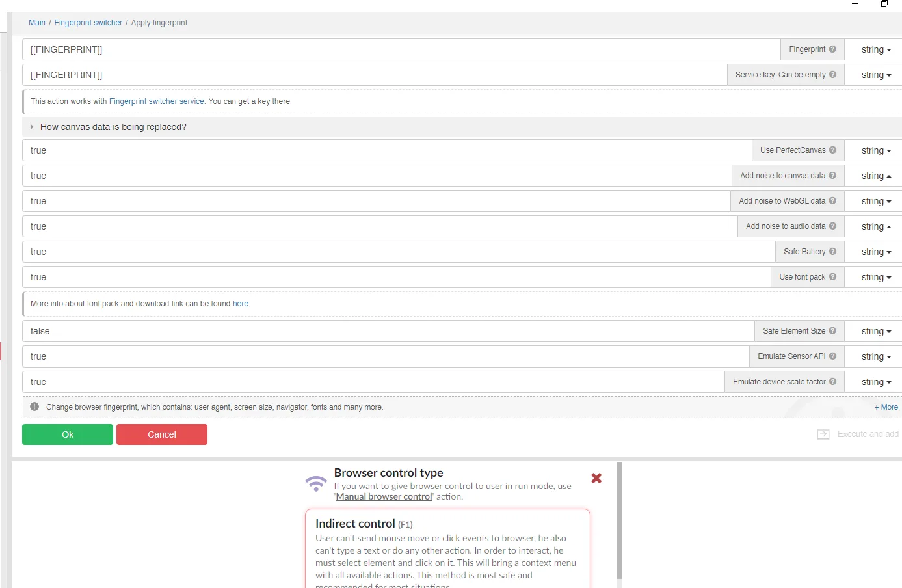The image size is (902, 588).
Task: Open string dropdown for Add noise to audio data
Action: 876,226
